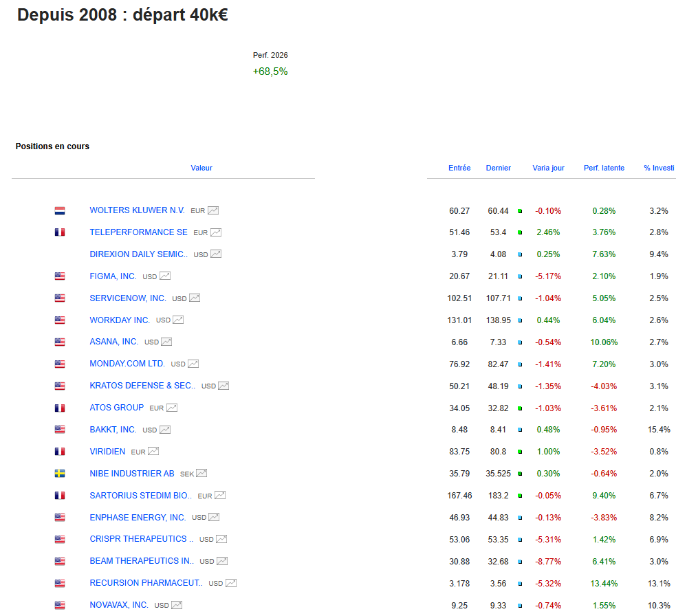Viewport: 676px width, 616px height.
Task: Open NOVAVAX, INC. stock page
Action: [119, 605]
